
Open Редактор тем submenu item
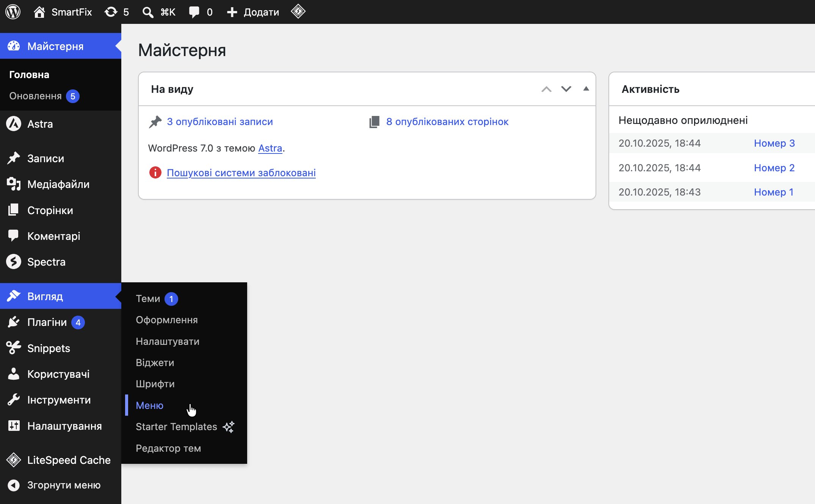click(168, 448)
